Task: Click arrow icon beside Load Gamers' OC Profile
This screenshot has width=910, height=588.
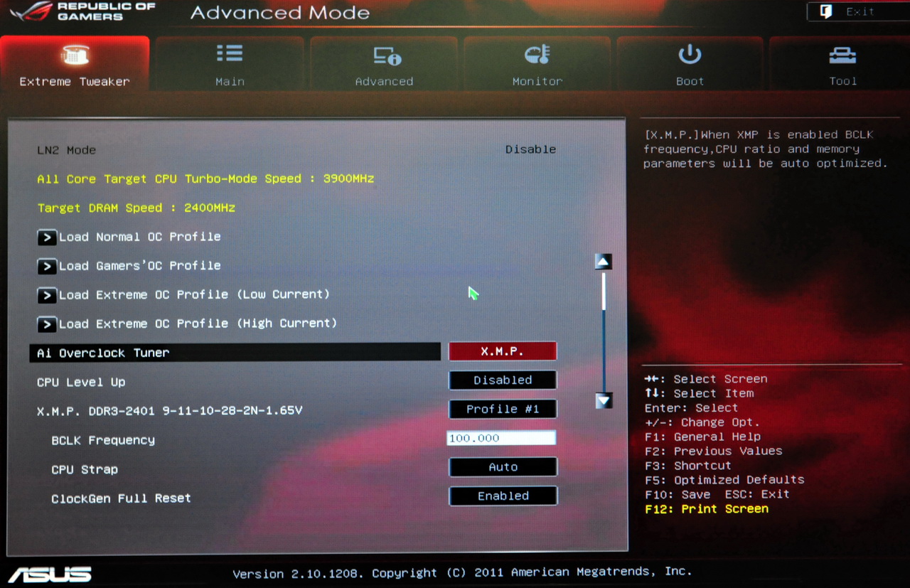Action: coord(47,267)
